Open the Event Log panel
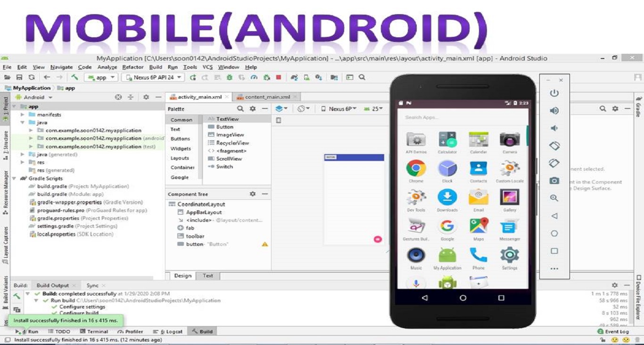 [x=613, y=332]
